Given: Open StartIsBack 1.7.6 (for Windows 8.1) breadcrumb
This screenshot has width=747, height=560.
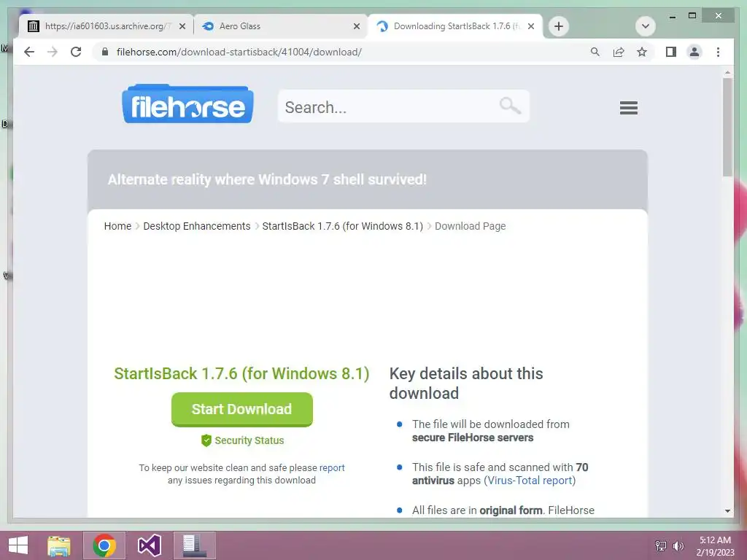Looking at the screenshot, I should pyautogui.click(x=343, y=226).
